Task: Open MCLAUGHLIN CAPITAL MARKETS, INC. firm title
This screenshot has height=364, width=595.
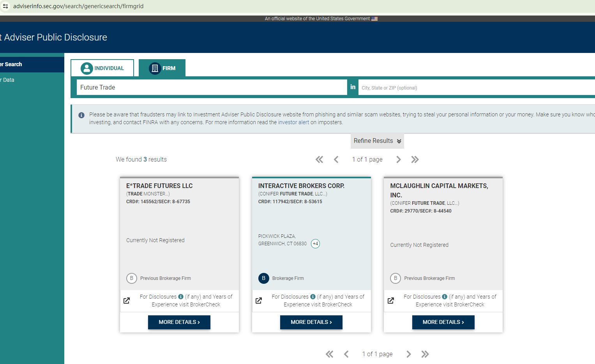Action: 439,190
